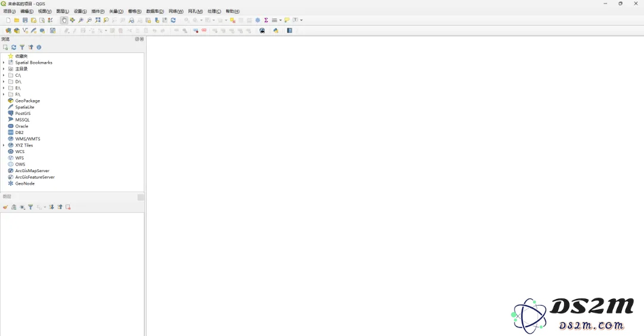
Task: Select the Zoom Out magnifier tool
Action: pyautogui.click(x=89, y=20)
